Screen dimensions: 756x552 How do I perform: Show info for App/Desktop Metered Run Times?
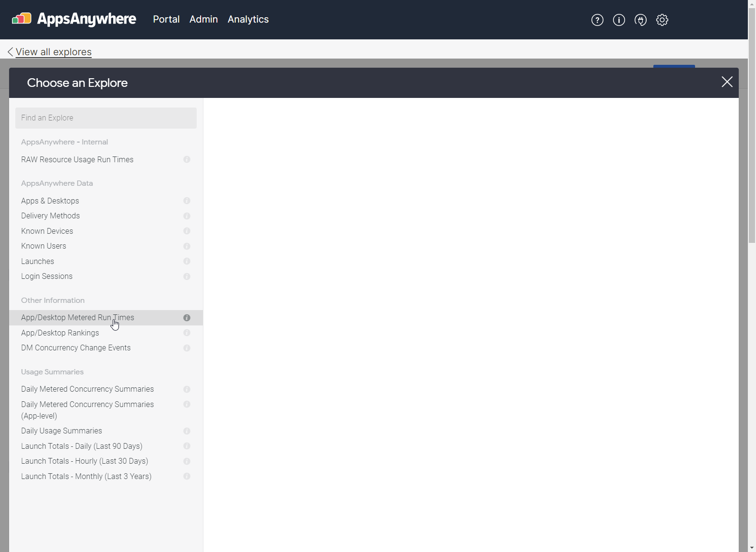pos(187,318)
